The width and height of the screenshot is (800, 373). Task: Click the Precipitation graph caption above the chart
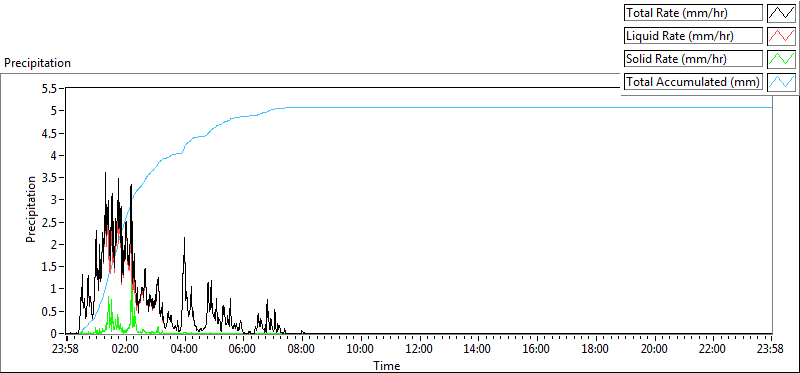click(37, 63)
